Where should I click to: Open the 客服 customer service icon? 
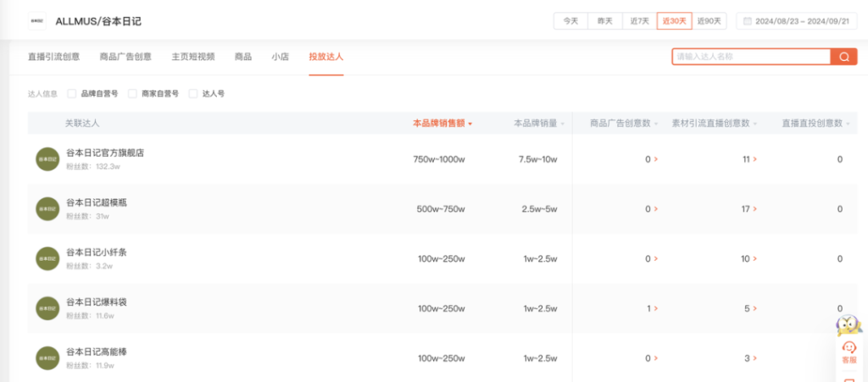(x=849, y=352)
